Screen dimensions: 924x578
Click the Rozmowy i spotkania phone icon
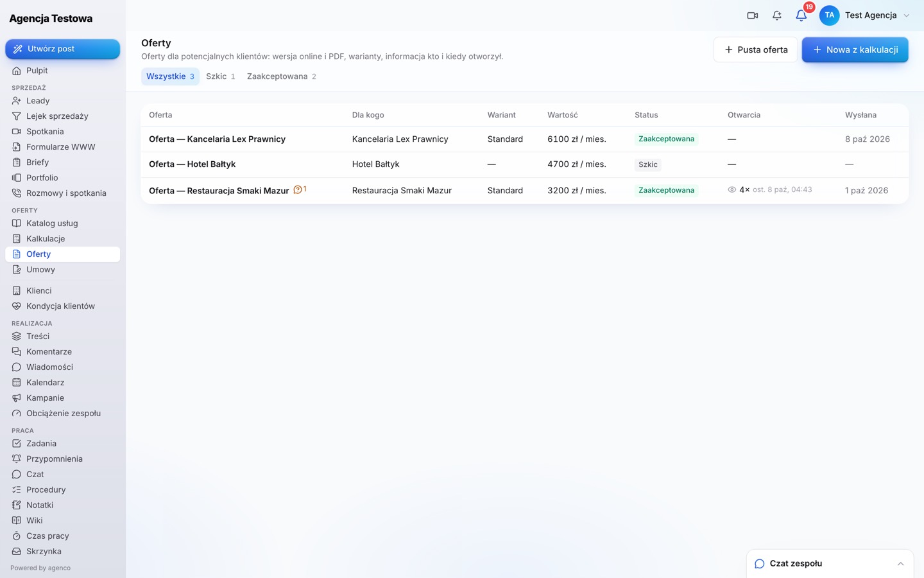17,193
